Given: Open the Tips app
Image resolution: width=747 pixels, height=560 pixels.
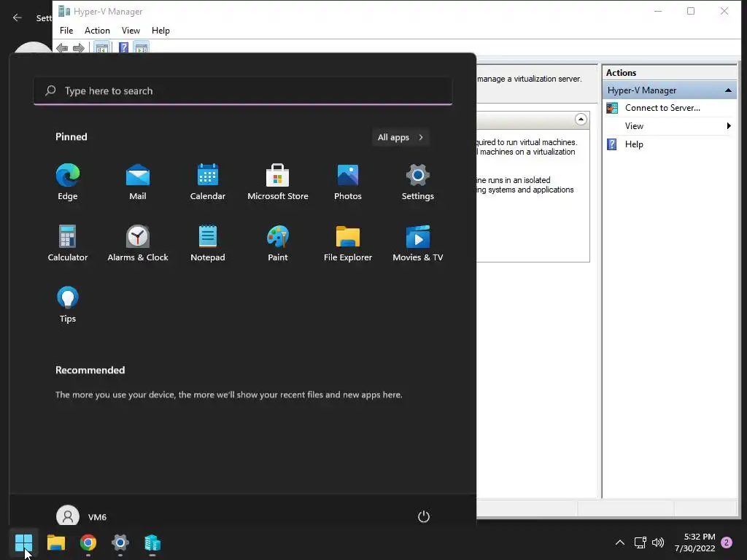Looking at the screenshot, I should tap(68, 305).
